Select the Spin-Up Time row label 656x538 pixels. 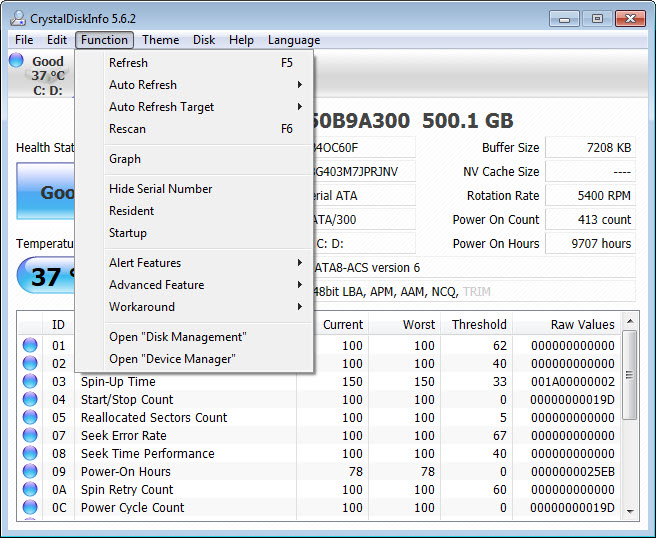[x=118, y=382]
